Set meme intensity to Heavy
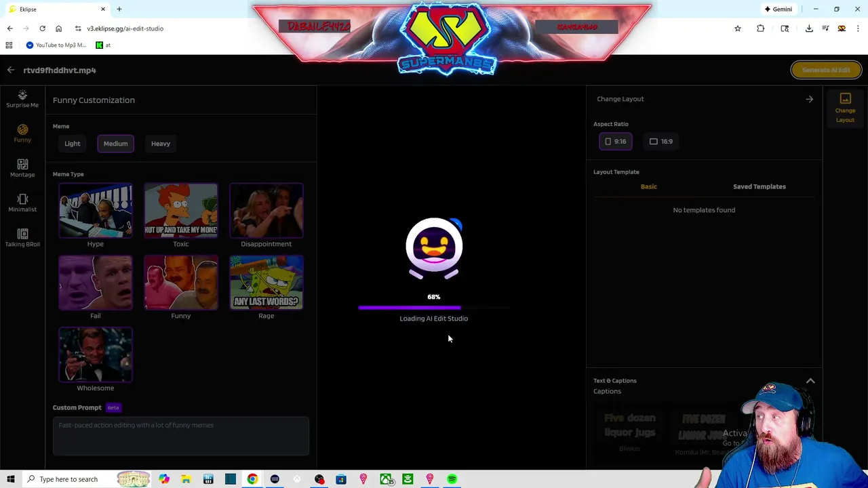The width and height of the screenshot is (868, 488). point(161,144)
